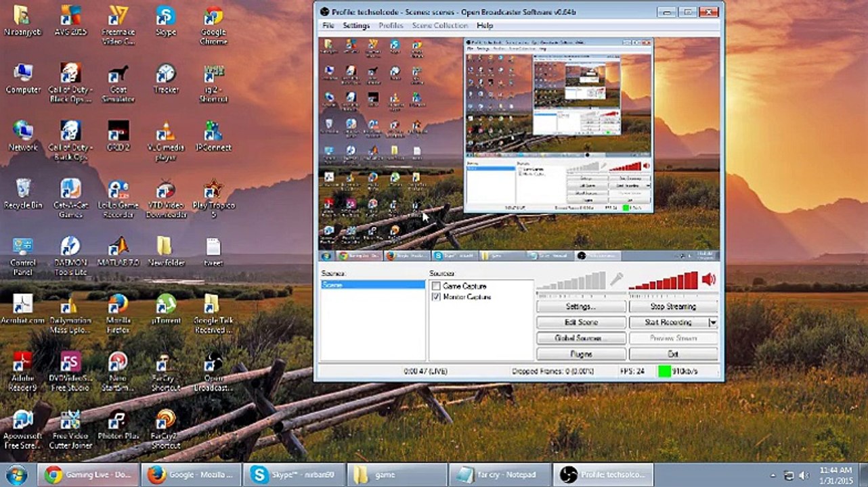Open Global Sources... button
The image size is (868, 487).
point(581,338)
